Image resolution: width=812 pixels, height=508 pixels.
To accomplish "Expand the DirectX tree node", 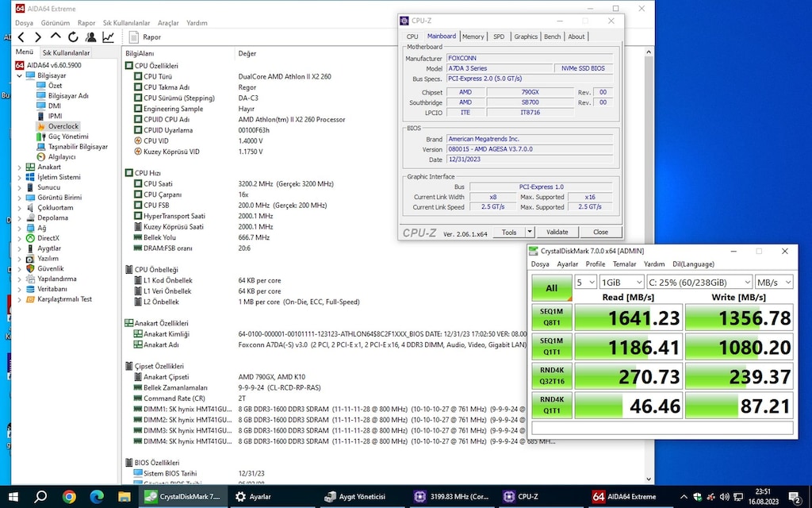I will 20,238.
